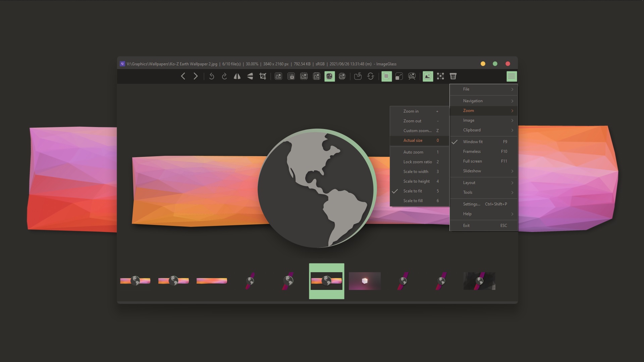Select the Crop tool icon
Screen dimensions: 644x362
[x=263, y=76]
